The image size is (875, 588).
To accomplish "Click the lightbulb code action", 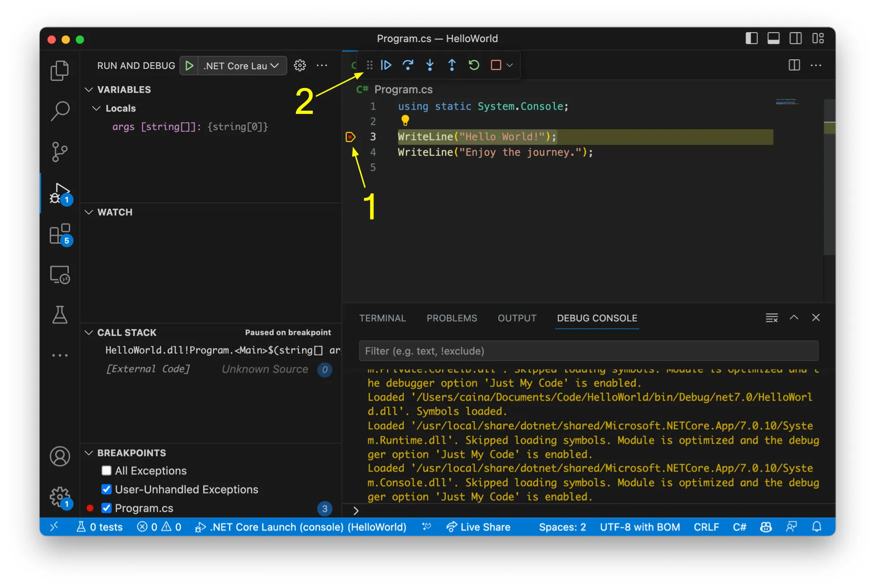I will 405,121.
